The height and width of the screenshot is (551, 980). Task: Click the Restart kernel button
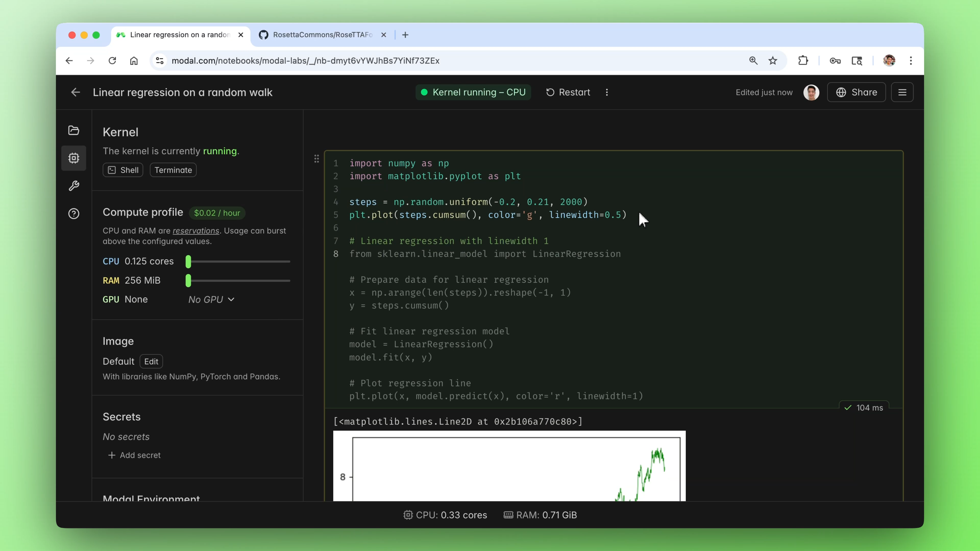(x=568, y=92)
